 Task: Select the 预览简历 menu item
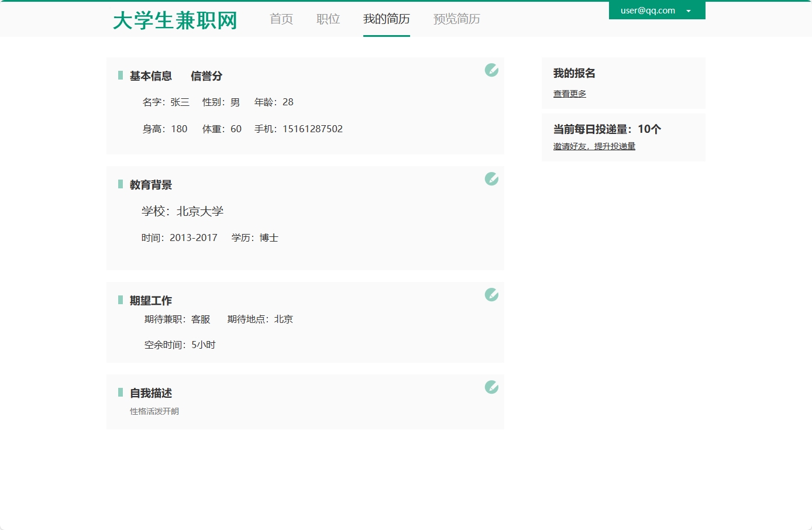457,19
